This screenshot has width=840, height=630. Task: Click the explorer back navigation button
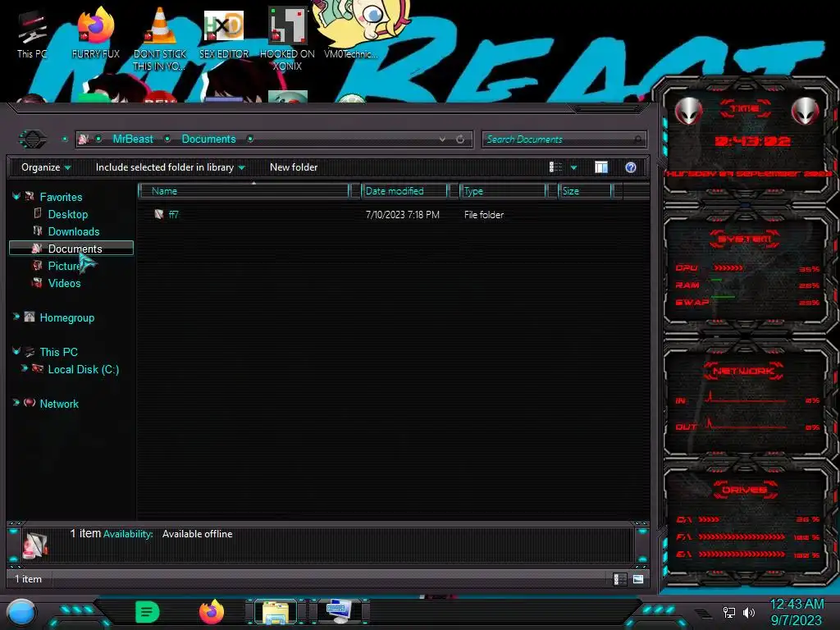(33, 139)
